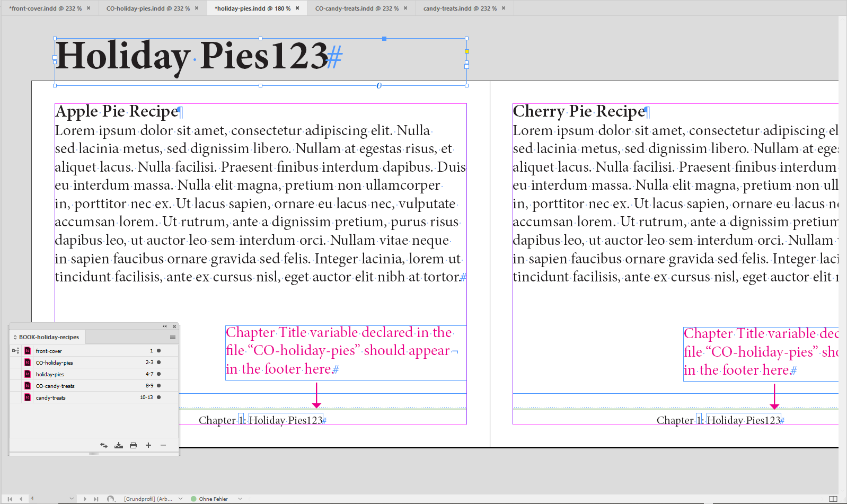Go to the first page
The height and width of the screenshot is (504, 847).
10,499
